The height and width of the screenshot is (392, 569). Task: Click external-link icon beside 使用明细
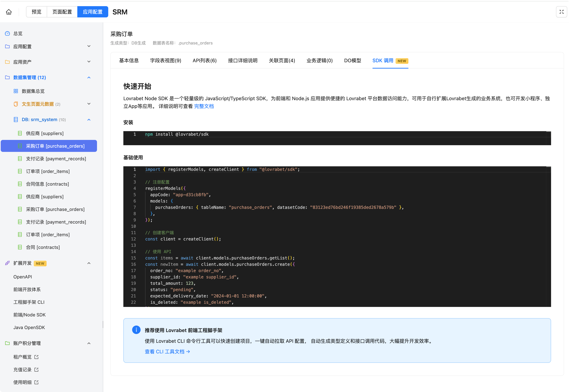tap(36, 382)
